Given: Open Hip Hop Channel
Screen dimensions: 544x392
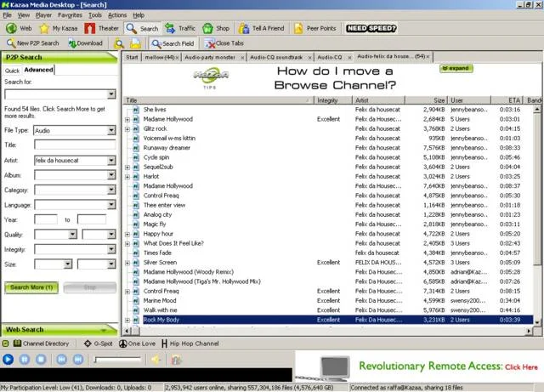Looking at the screenshot, I should 190,344.
